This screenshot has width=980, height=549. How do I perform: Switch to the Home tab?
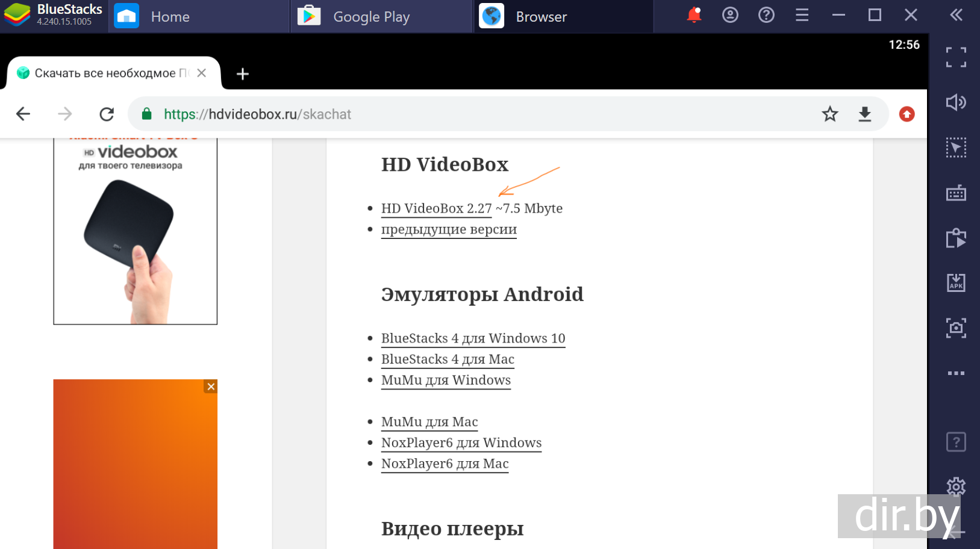(170, 17)
